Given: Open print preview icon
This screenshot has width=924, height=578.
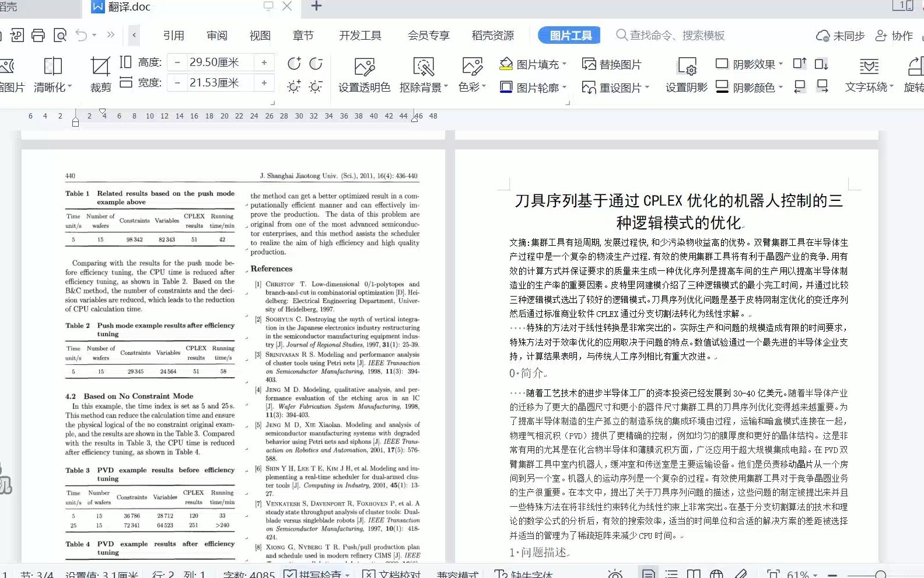Looking at the screenshot, I should coord(60,36).
